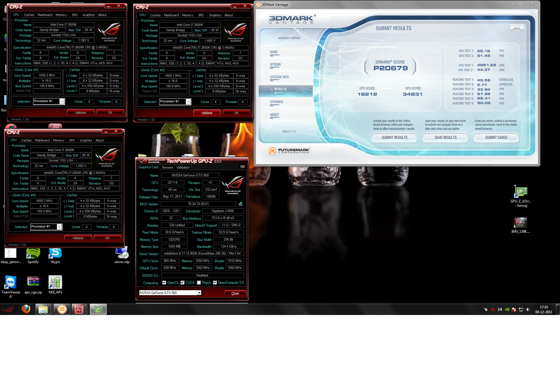The height and width of the screenshot is (392, 560).
Task: Open the TeamViewer 6 desktop shortcut
Action: (x=11, y=286)
